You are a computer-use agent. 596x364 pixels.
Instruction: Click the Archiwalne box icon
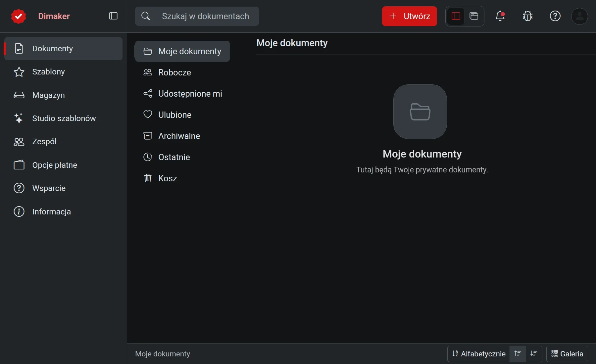click(x=148, y=136)
